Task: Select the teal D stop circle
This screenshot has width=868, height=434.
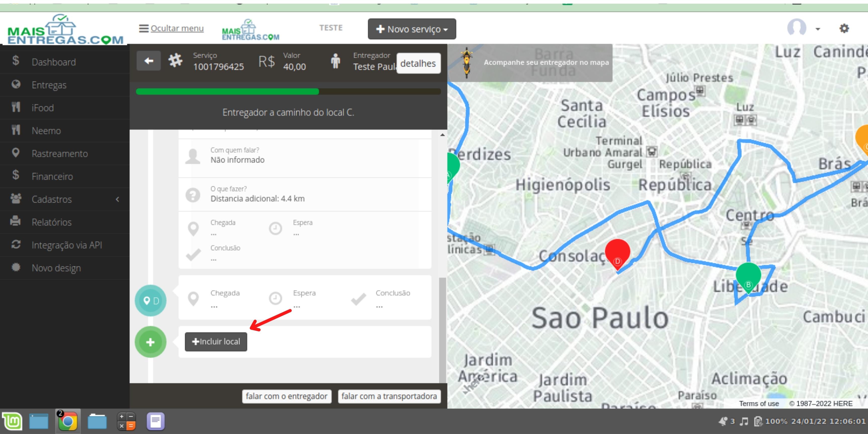Action: (151, 301)
